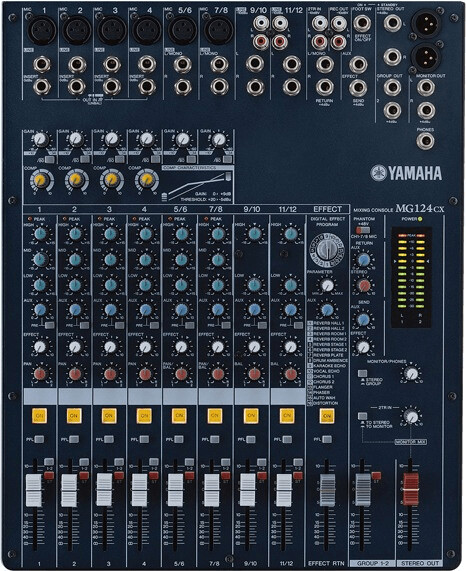The image size is (466, 571).
Task: Click the channel 2 AUX PRE switch
Action: click(84, 325)
